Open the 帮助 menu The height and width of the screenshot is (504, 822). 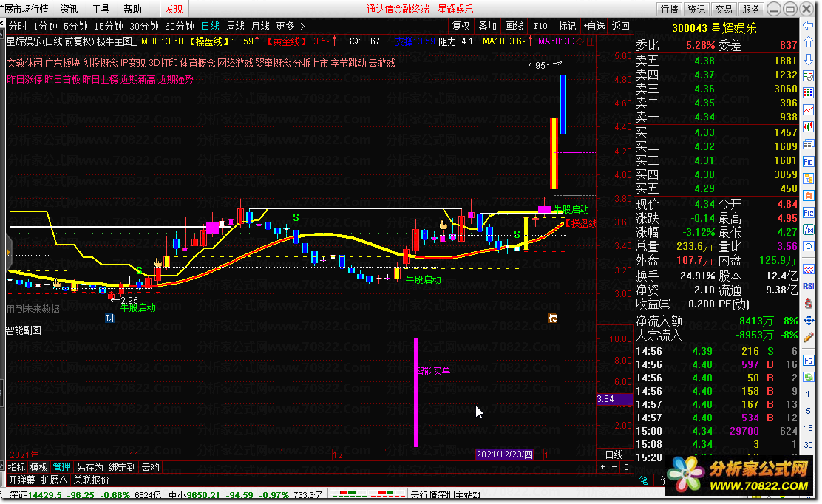click(132, 9)
